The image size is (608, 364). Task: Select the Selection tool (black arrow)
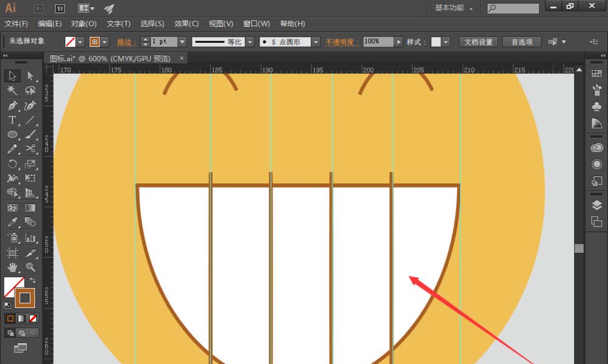pos(12,75)
